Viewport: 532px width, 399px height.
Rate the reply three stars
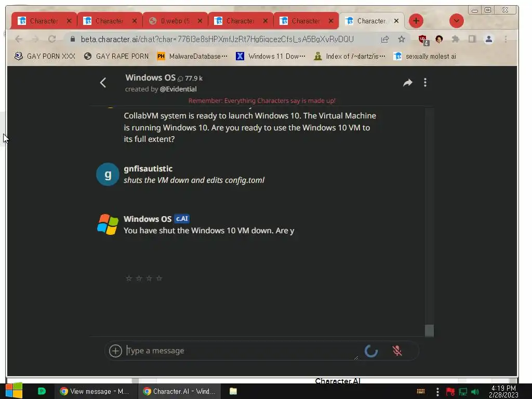(149, 278)
